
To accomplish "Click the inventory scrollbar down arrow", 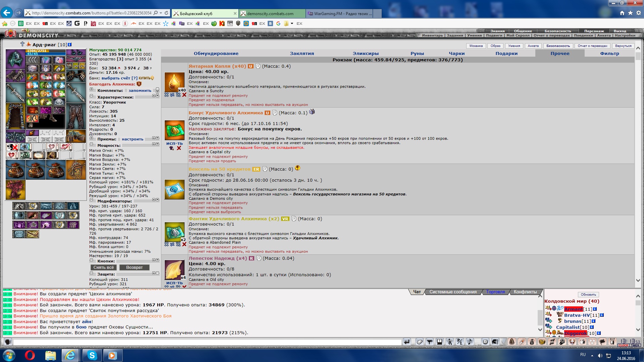I will click(x=638, y=281).
